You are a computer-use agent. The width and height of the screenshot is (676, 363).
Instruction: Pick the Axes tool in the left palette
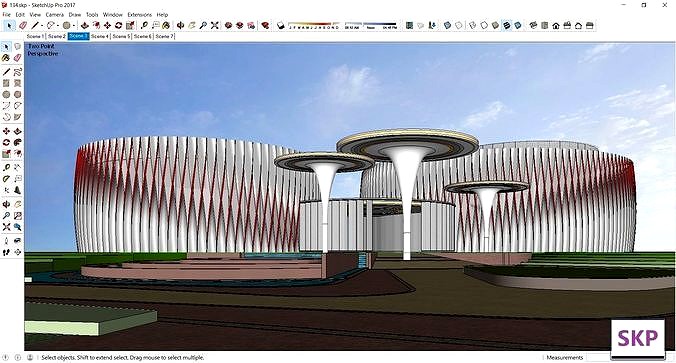6,190
